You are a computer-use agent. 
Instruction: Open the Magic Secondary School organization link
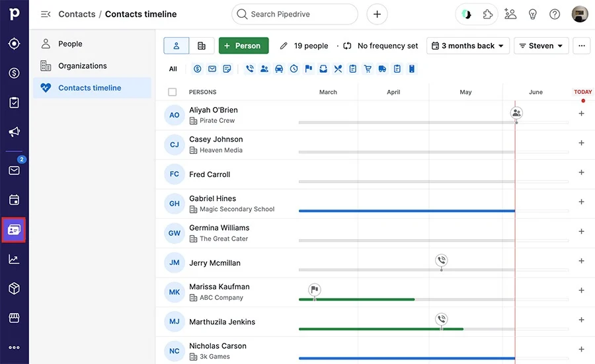[237, 209]
